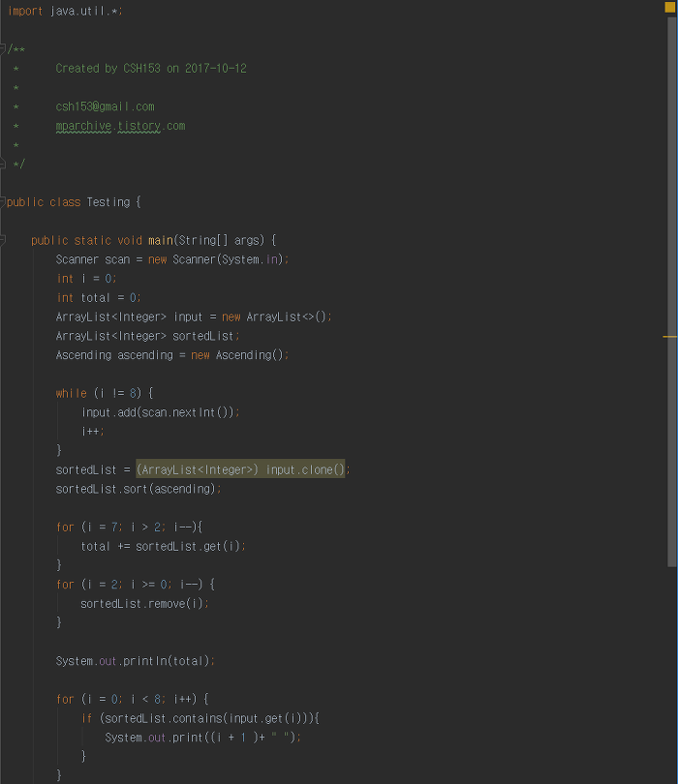678x784 pixels.
Task: Click the 'System.out.println(total);' line
Action: click(x=135, y=661)
